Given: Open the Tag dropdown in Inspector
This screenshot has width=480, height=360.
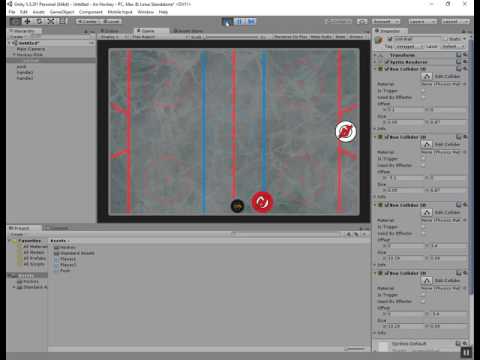Looking at the screenshot, I should [x=409, y=46].
